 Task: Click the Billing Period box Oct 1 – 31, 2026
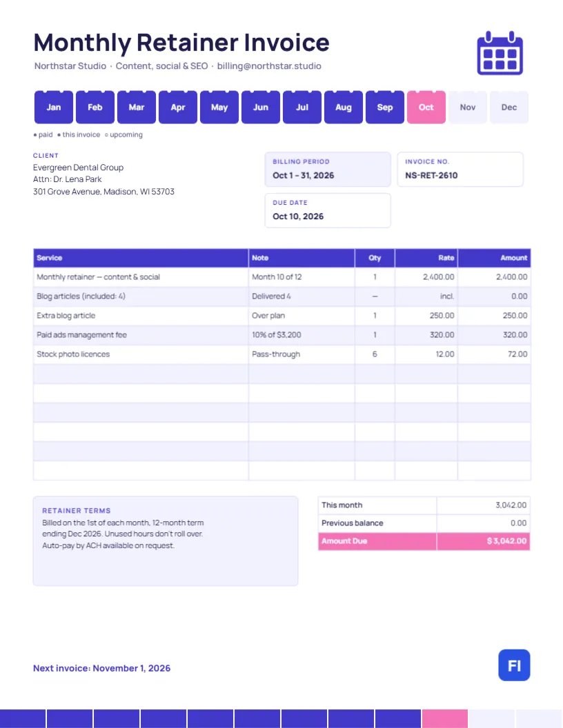(x=328, y=170)
